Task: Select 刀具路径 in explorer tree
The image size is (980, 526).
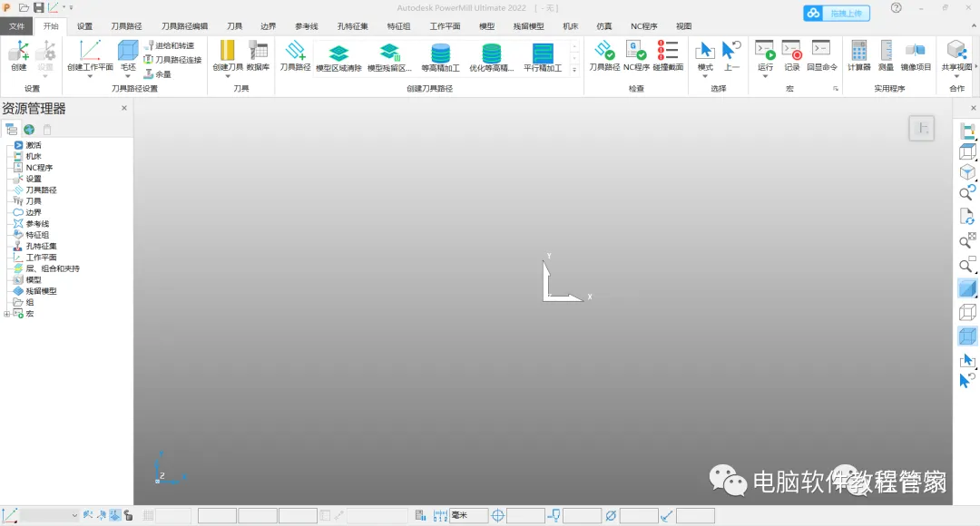Action: pyautogui.click(x=41, y=190)
